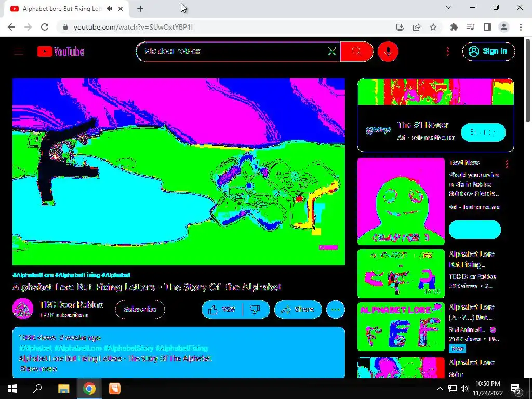
Task: Open TDC Doer Roblox channel name link
Action: 71,304
